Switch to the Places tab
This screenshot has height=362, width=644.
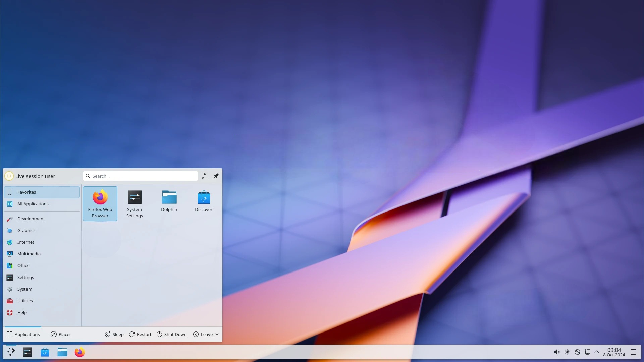61,334
